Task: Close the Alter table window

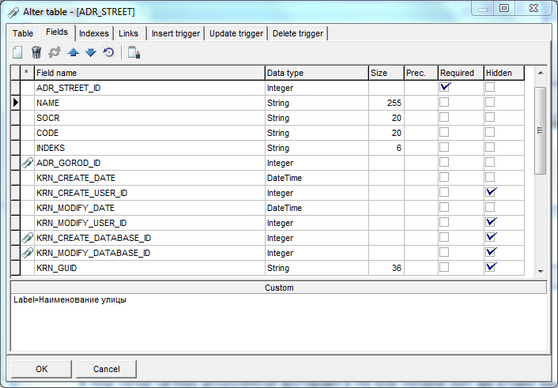Action: click(533, 8)
